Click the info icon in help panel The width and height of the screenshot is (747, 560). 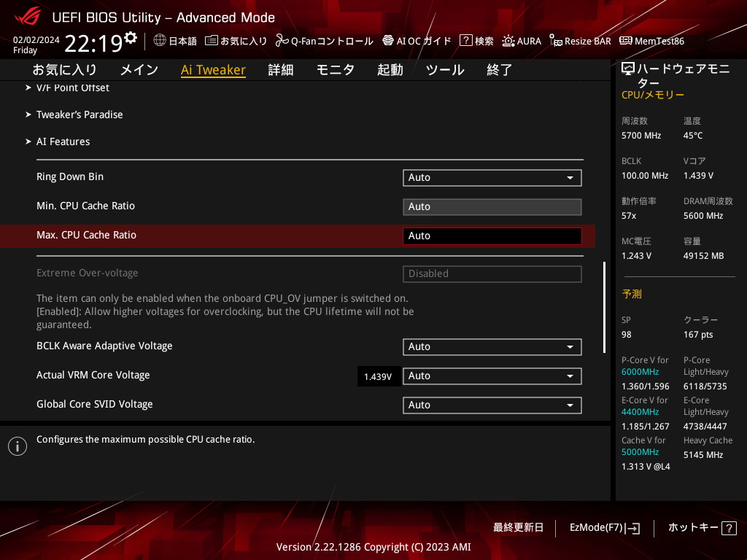tap(18, 446)
